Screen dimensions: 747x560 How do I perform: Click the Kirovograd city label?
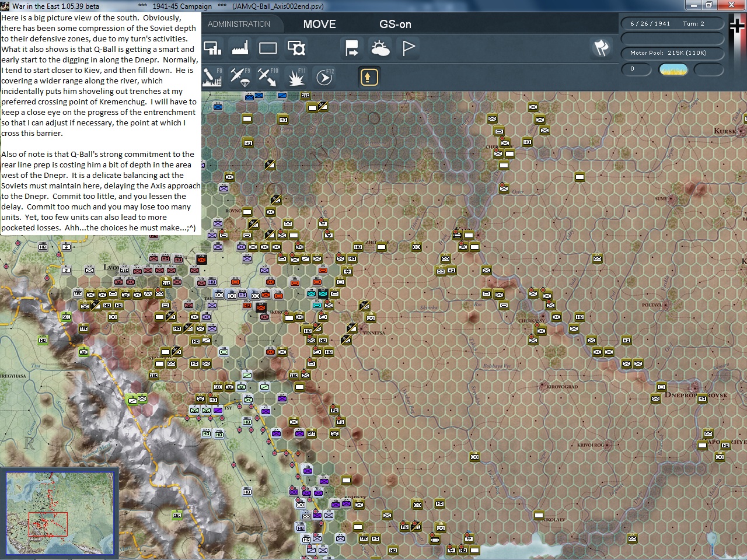[x=561, y=387]
